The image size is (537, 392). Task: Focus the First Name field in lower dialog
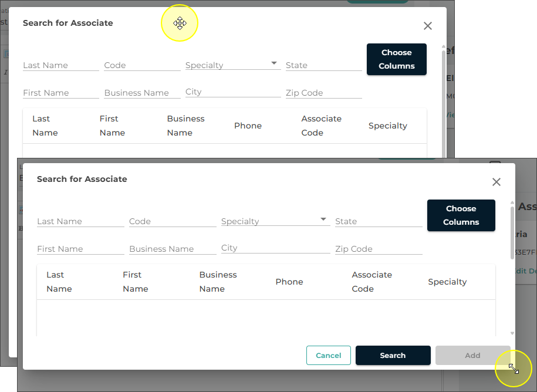pos(80,249)
